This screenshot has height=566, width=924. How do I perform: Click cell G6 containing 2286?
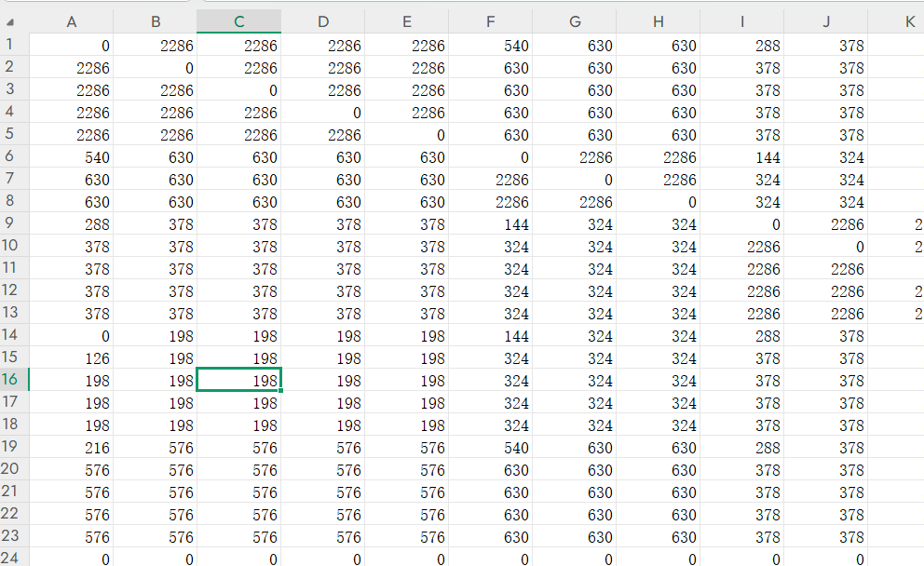pos(574,157)
